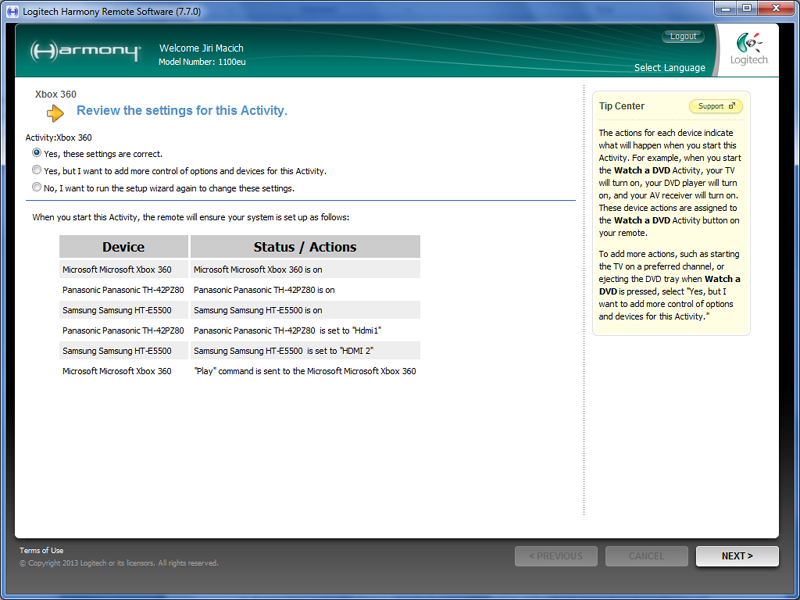Click the 'is set to "HDMI 2"' status cell
The image size is (800, 600).
pos(305,351)
